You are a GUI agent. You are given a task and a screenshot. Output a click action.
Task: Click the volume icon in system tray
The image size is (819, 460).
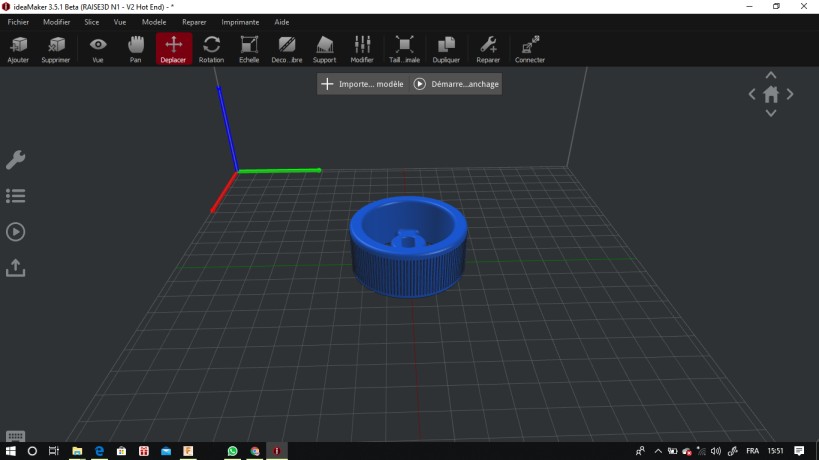(x=716, y=451)
